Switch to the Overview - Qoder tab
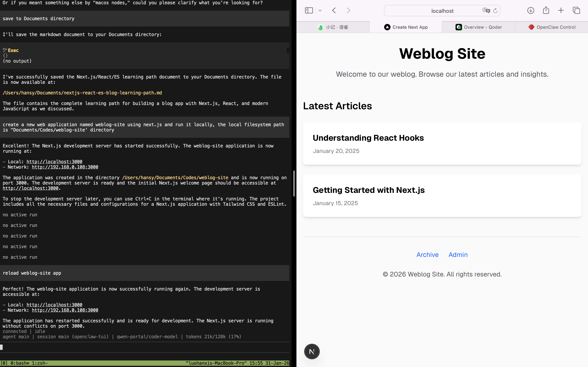Screen dimensions: 588x367 pyautogui.click(x=478, y=27)
